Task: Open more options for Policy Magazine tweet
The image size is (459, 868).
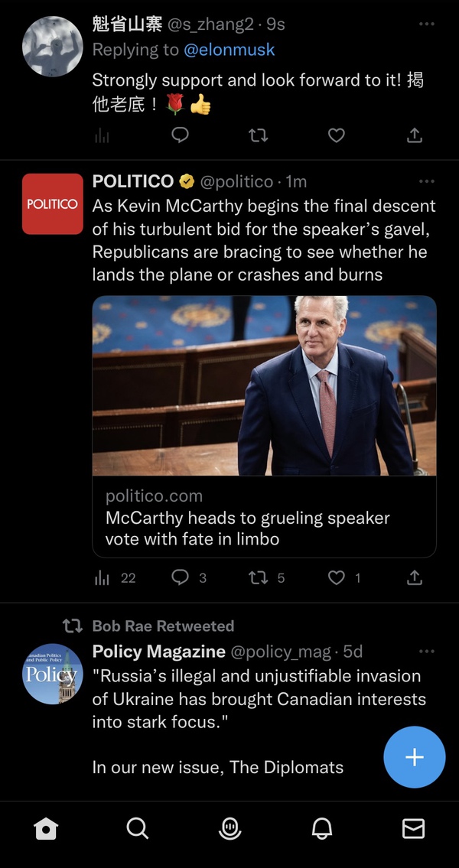Action: [427, 652]
